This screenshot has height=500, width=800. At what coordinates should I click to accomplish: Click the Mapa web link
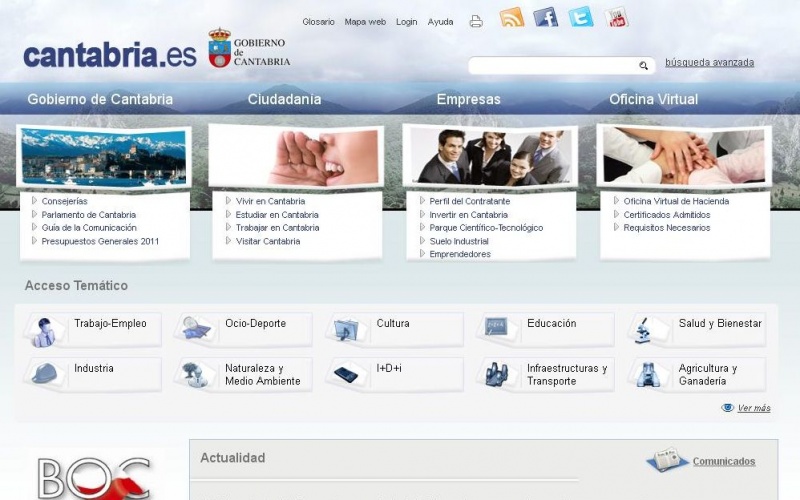click(365, 22)
